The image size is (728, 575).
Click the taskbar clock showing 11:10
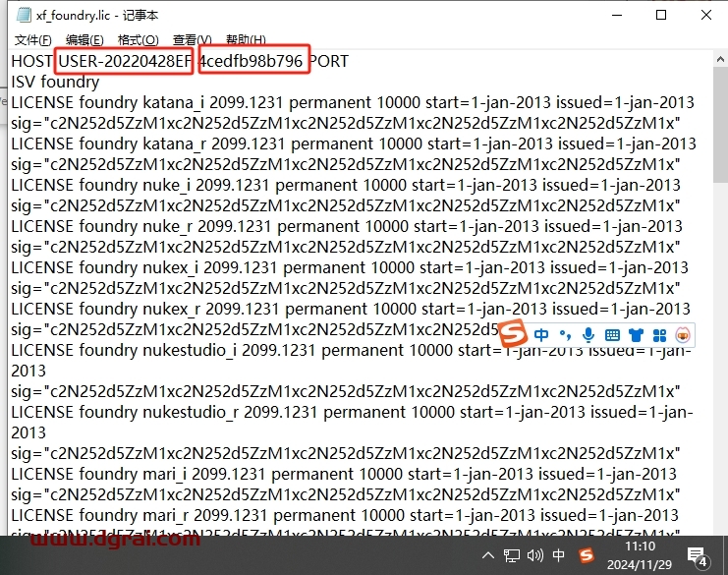click(640, 555)
